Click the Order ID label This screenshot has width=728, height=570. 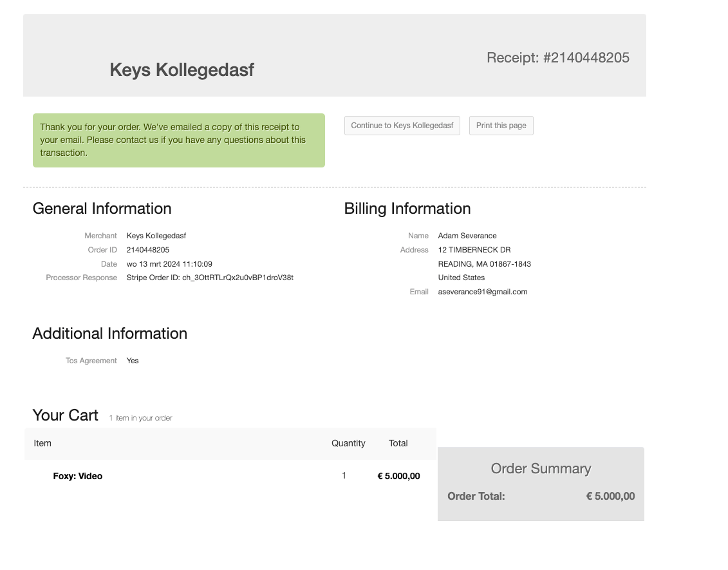pos(102,250)
